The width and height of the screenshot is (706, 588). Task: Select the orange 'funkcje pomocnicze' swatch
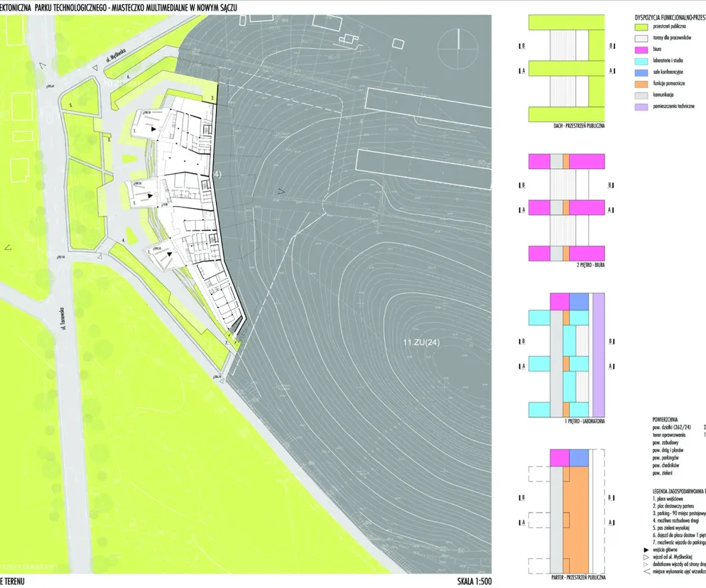coord(641,84)
